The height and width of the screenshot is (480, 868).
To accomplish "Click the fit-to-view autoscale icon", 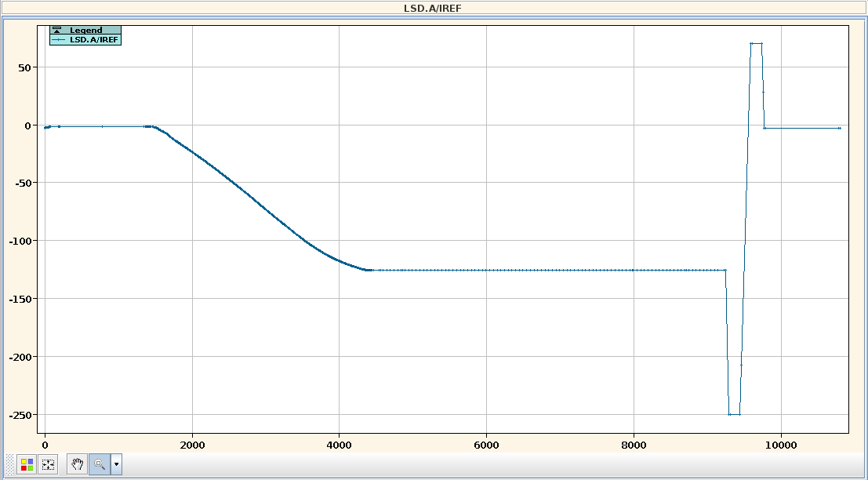I will point(48,464).
